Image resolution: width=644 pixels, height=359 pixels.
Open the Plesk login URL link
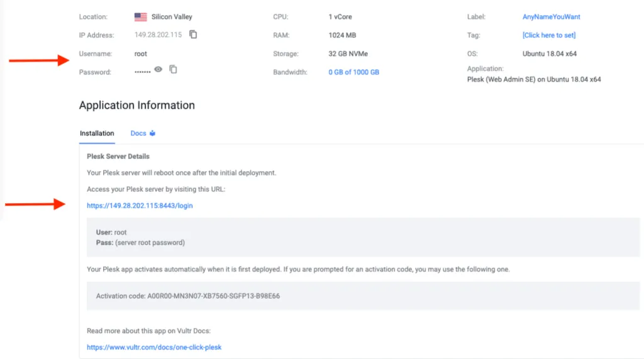(x=140, y=206)
